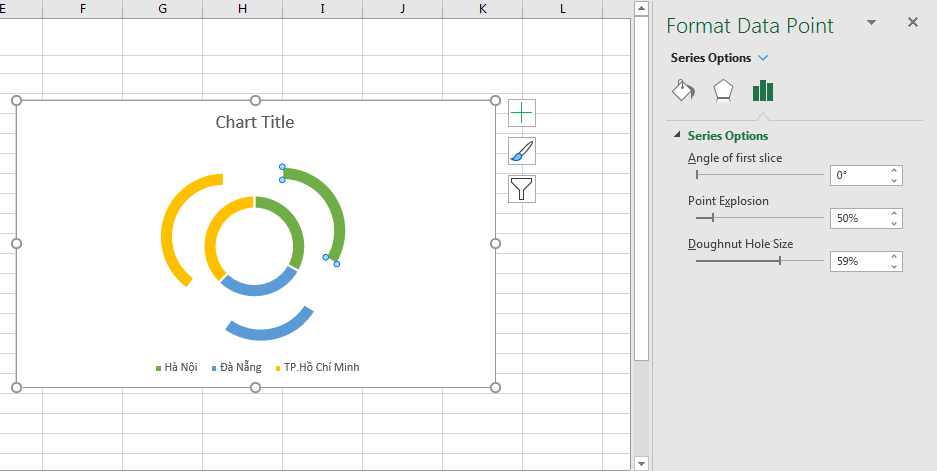
Task: Click the Hà Nội legend entry
Action: 180,367
